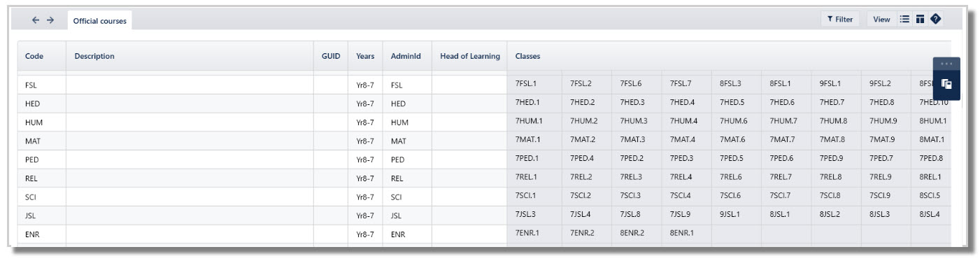Click the Head of Learning cell for SCI
980x261 pixels.
click(x=469, y=197)
